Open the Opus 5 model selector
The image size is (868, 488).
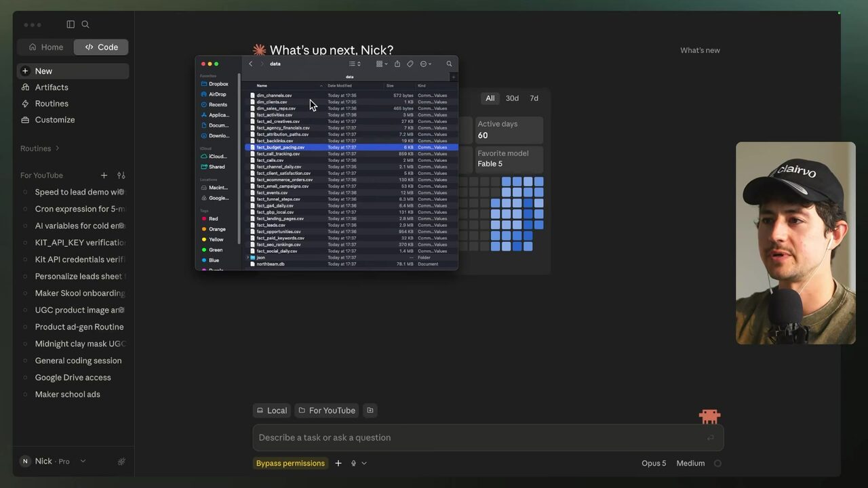(654, 464)
